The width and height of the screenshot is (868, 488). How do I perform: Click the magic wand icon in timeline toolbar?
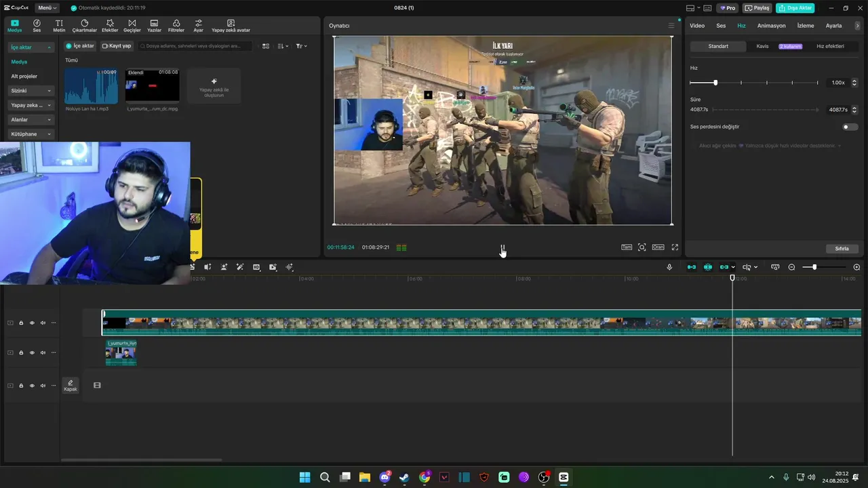[x=240, y=267]
